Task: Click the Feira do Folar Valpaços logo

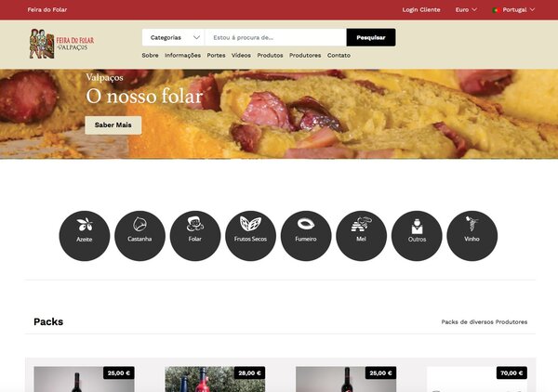Action: pos(62,44)
